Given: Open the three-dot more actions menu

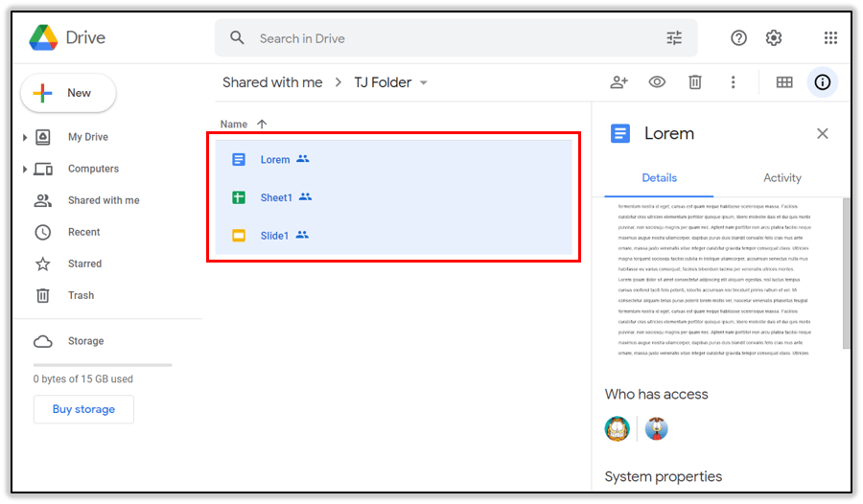Looking at the screenshot, I should [x=734, y=82].
